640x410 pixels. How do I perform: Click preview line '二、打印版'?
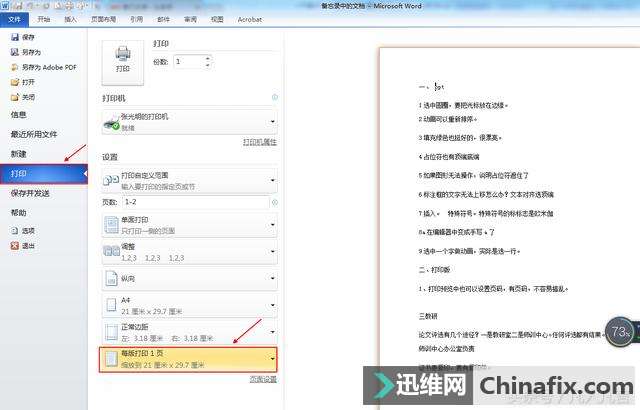[434, 270]
